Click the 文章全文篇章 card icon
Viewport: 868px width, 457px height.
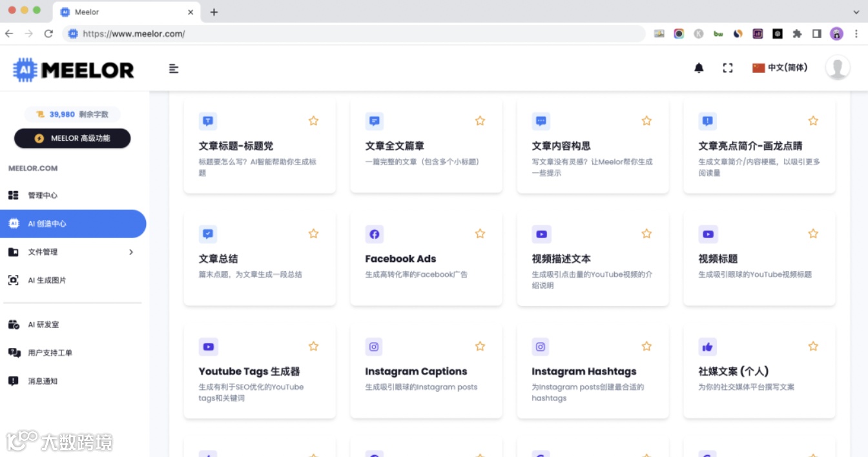tap(375, 121)
